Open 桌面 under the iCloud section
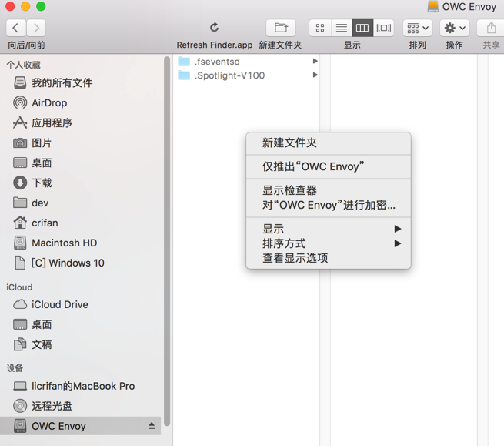The width and height of the screenshot is (504, 446). point(80,324)
